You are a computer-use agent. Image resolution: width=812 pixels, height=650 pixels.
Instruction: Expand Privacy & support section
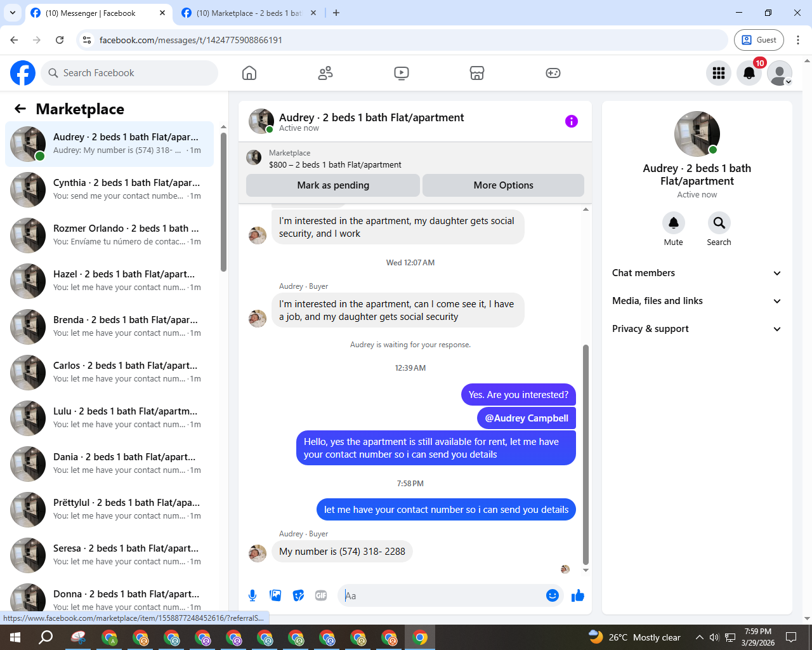[697, 329]
